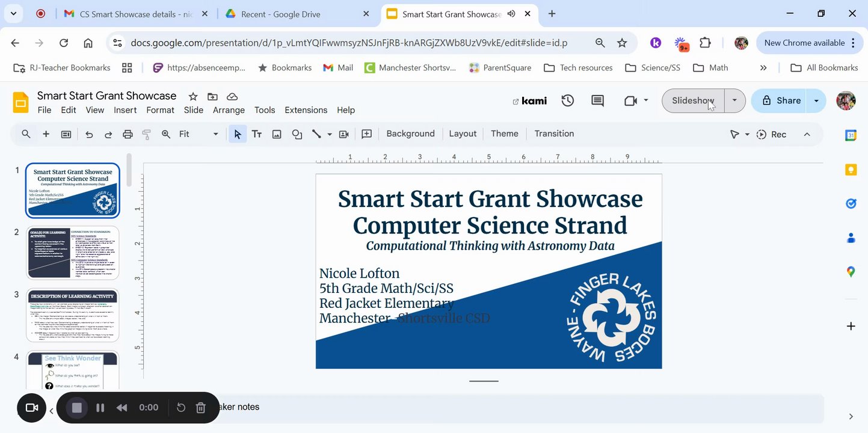
Task: Open Contacts side panel
Action: [x=851, y=238]
